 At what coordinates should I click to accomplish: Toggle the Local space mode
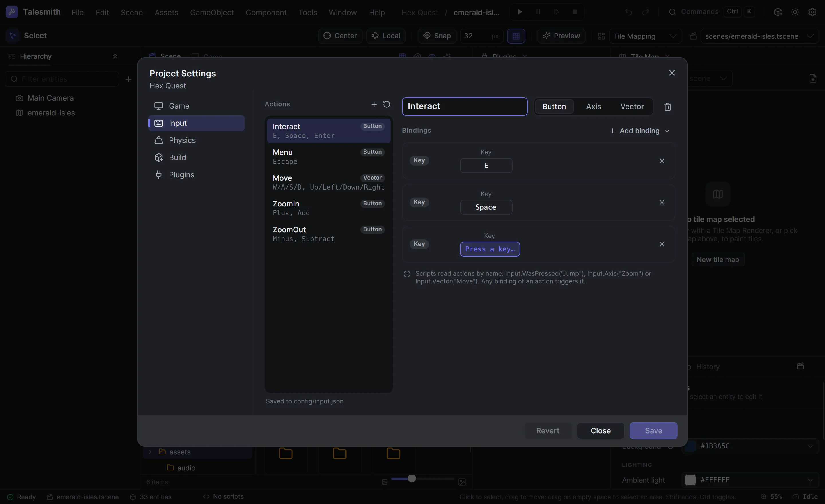point(385,36)
